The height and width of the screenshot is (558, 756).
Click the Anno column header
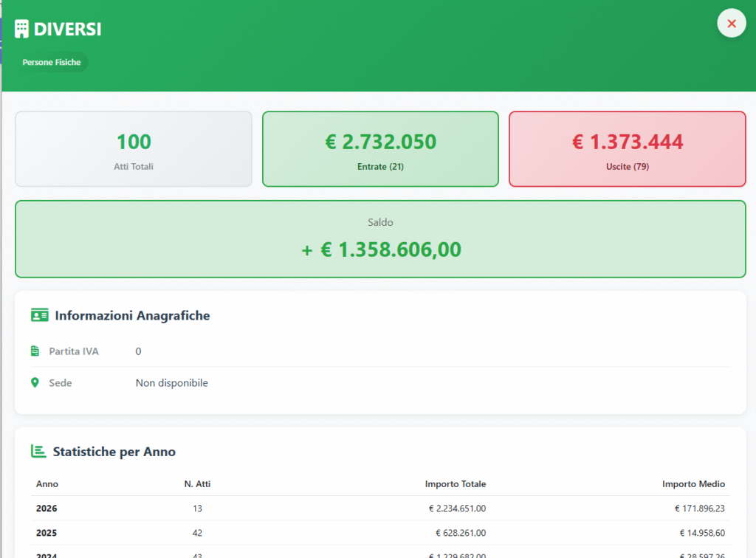(x=47, y=484)
